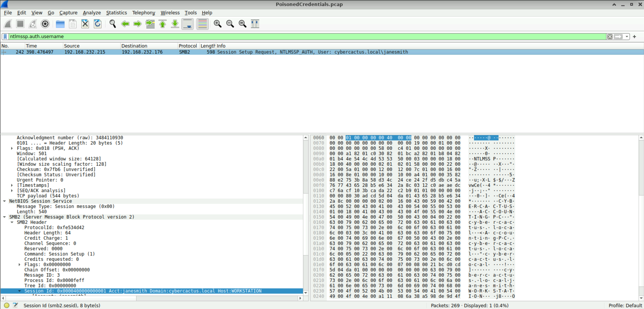Image resolution: width=644 pixels, height=309 pixels.
Task: Sort packets by the No. column
Action: (12, 46)
